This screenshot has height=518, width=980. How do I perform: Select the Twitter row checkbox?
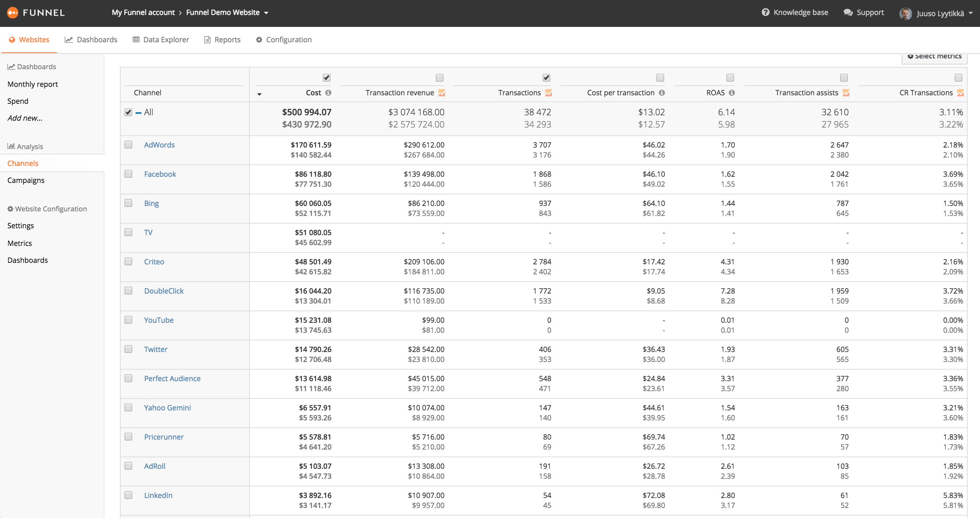(128, 349)
